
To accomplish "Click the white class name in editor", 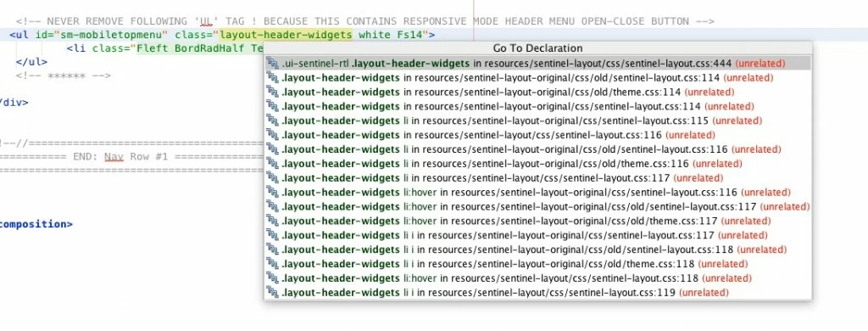I will (x=375, y=35).
